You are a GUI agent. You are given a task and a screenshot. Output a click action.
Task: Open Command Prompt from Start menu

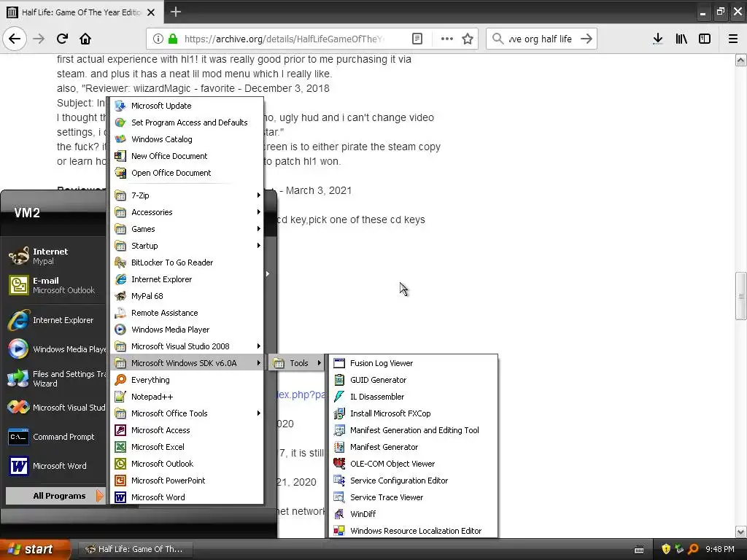pyautogui.click(x=55, y=437)
